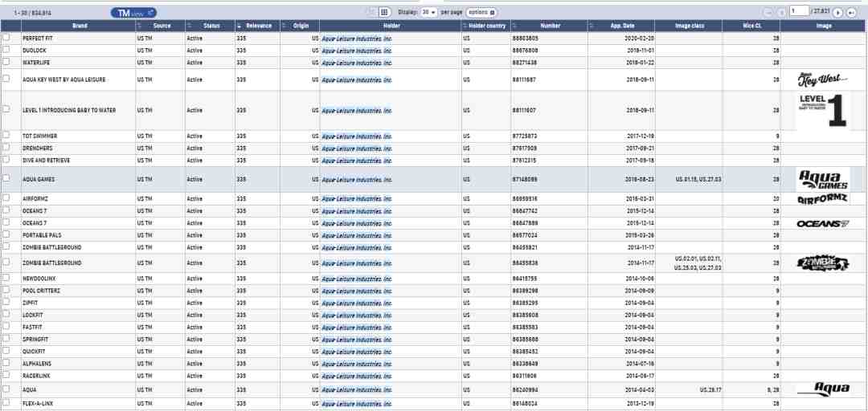Select the DUOLOCK row checkbox
The height and width of the screenshot is (411, 868).
click(6, 49)
